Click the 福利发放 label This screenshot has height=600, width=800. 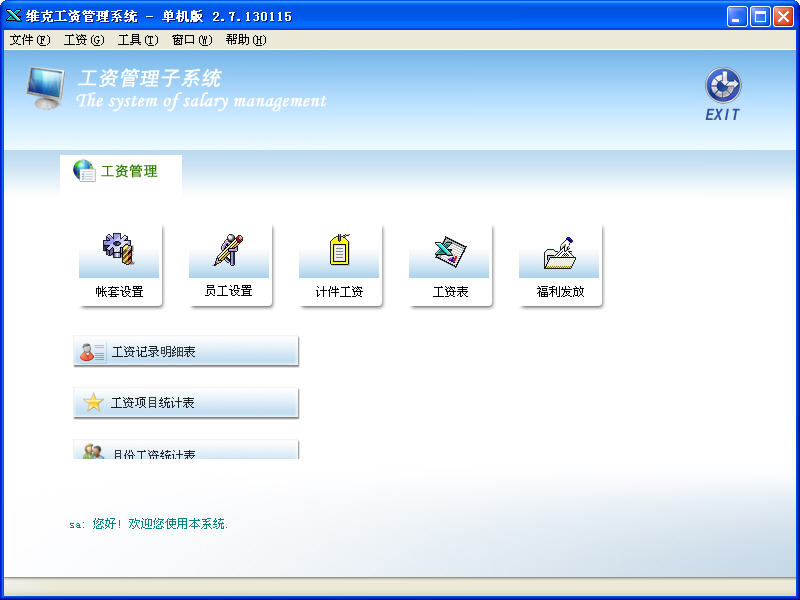click(560, 291)
